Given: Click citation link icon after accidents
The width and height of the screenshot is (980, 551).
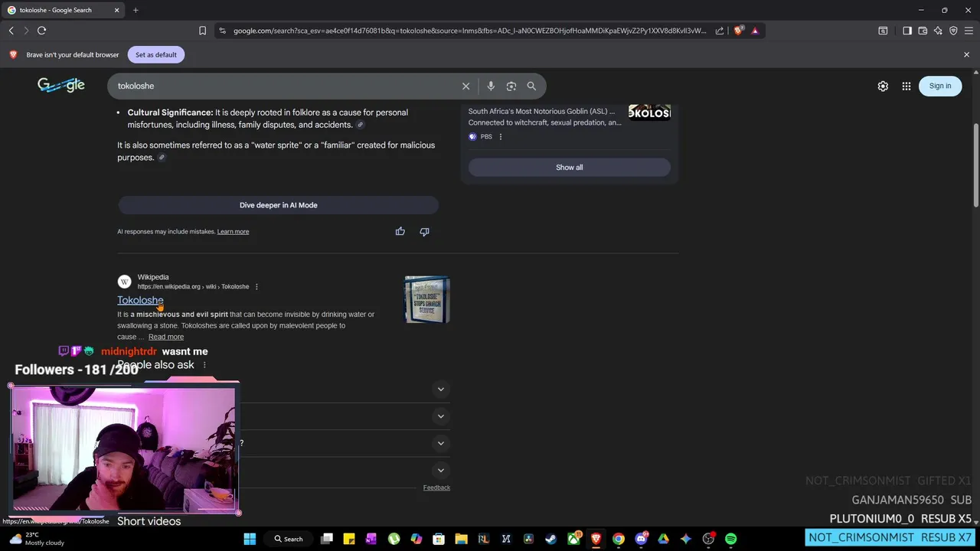Looking at the screenshot, I should pos(360,125).
